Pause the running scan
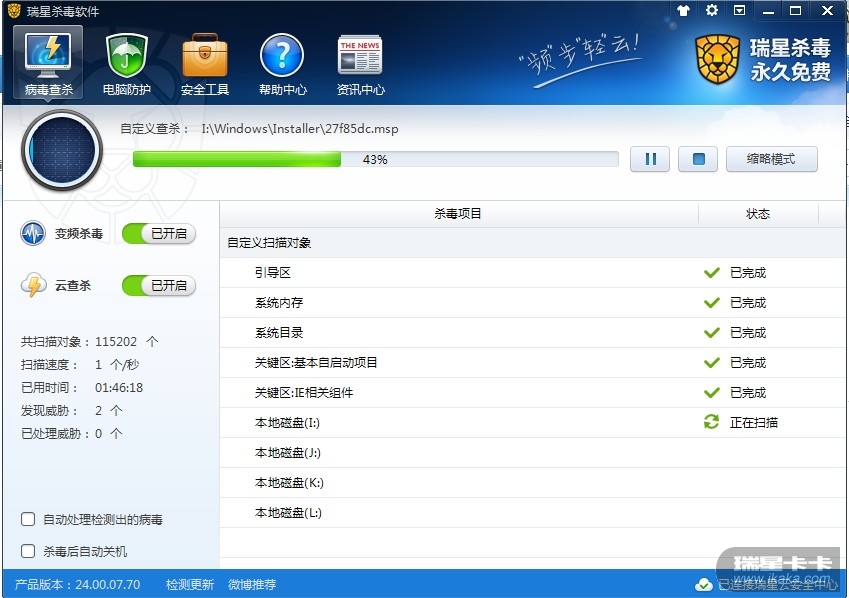Image resolution: width=849 pixels, height=598 pixels. click(650, 159)
